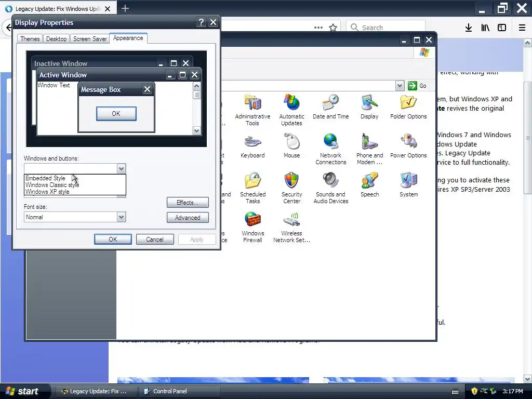Toggle the browser sidebar icon
532x399 pixels.
(x=502, y=28)
